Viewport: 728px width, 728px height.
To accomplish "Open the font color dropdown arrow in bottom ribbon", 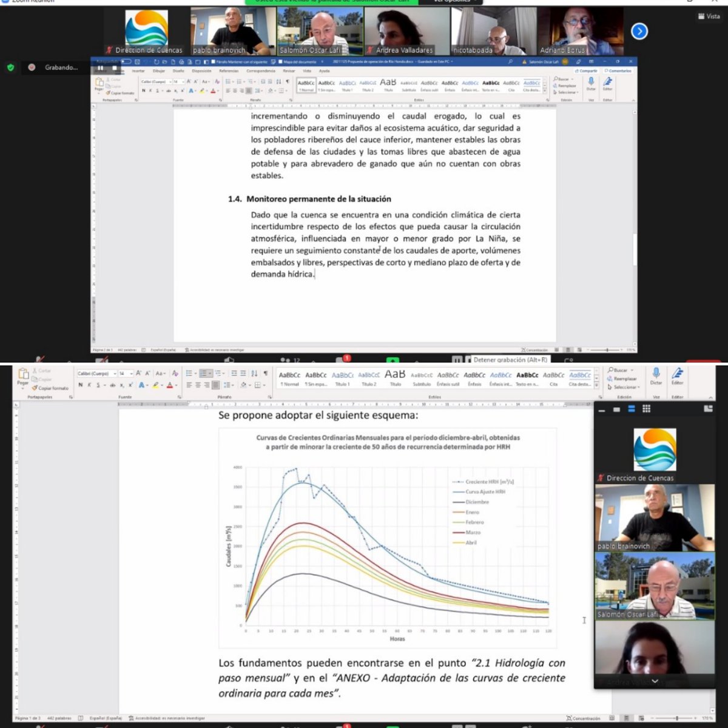I will coord(177,385).
